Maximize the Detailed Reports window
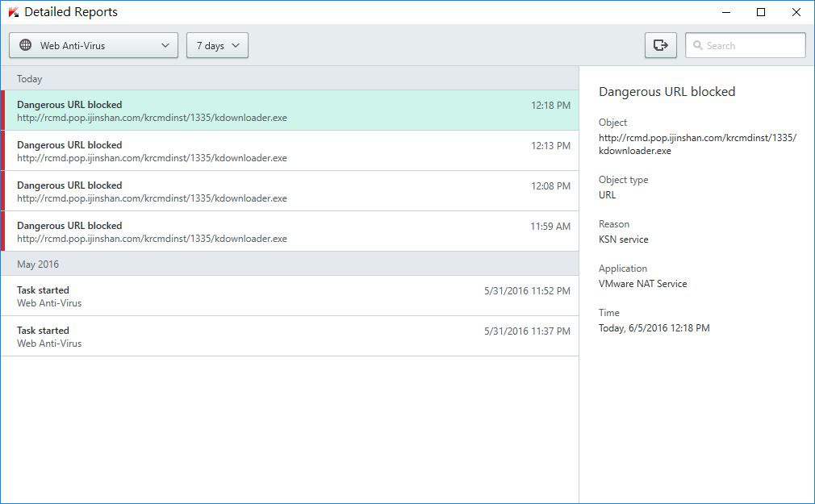This screenshot has height=504, width=815. coord(760,12)
